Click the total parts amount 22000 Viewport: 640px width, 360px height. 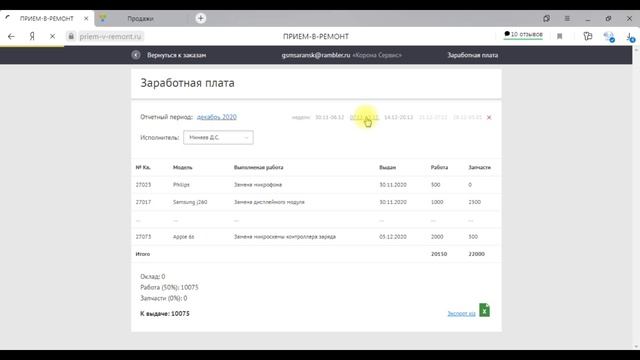click(476, 254)
